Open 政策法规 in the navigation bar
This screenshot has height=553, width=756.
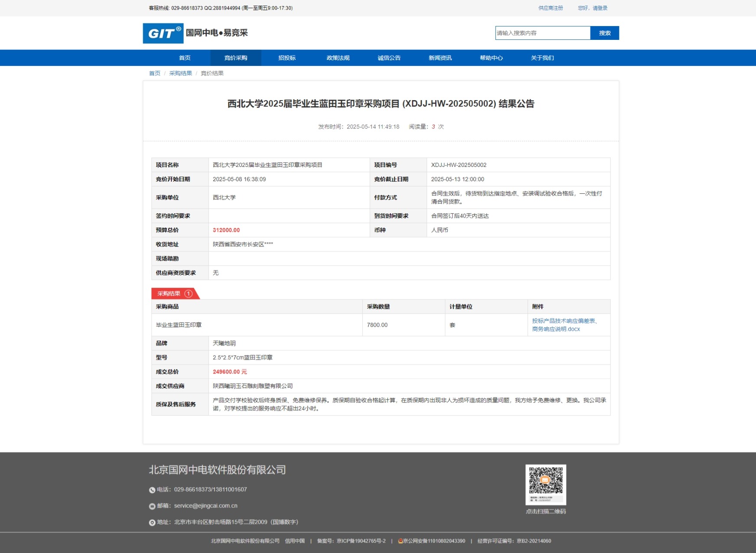338,58
